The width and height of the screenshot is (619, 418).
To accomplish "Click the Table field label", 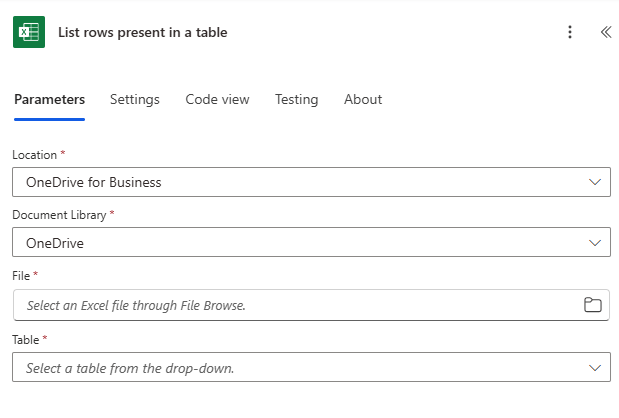I will pyautogui.click(x=26, y=339).
